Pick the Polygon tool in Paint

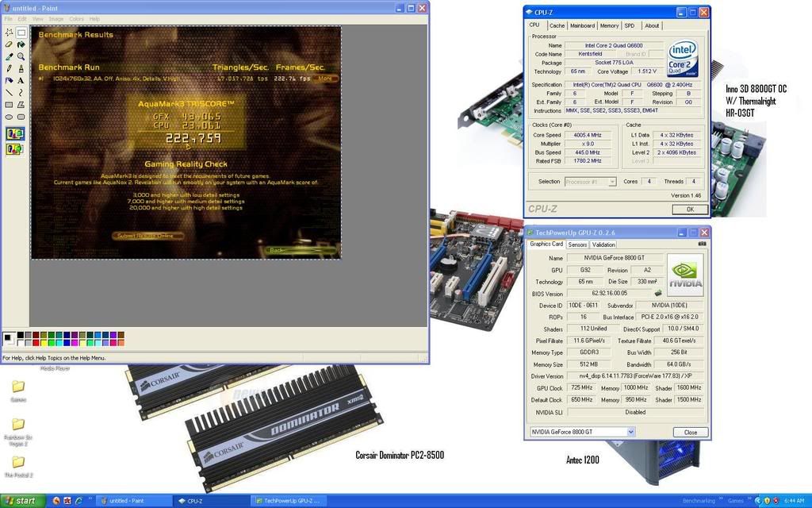coord(21,104)
